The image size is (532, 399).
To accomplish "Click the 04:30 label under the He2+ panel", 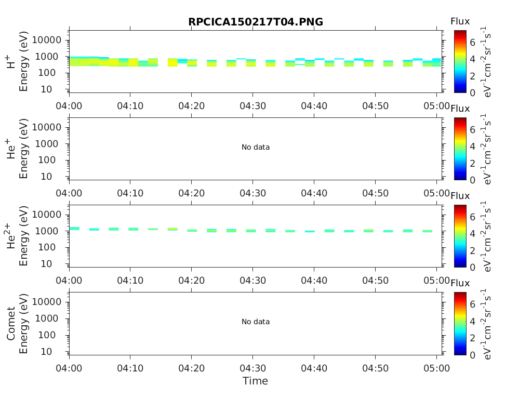I will click(x=253, y=280).
